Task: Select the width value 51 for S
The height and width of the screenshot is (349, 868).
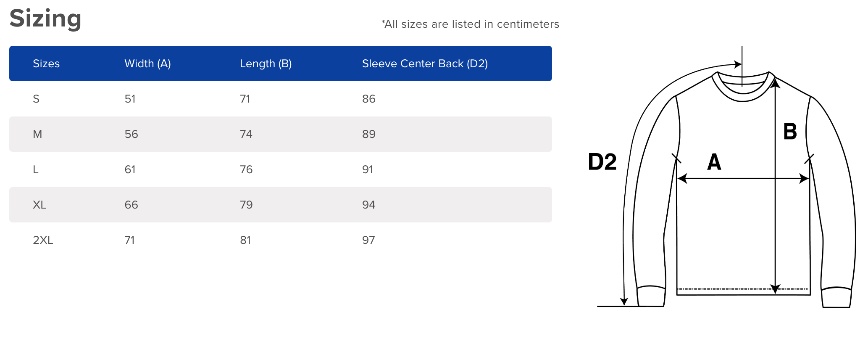Action: [130, 99]
